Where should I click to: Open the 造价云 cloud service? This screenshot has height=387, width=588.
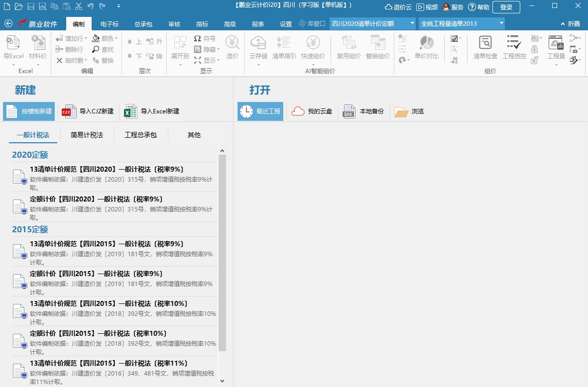[x=398, y=7]
